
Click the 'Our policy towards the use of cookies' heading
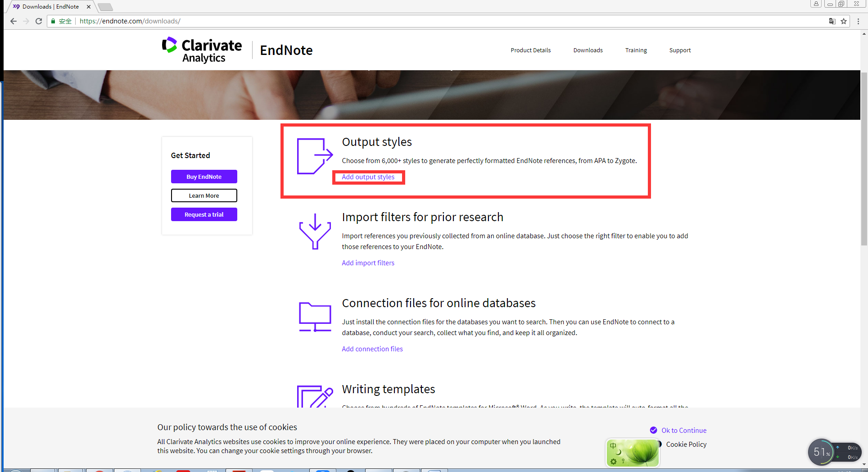pos(227,427)
